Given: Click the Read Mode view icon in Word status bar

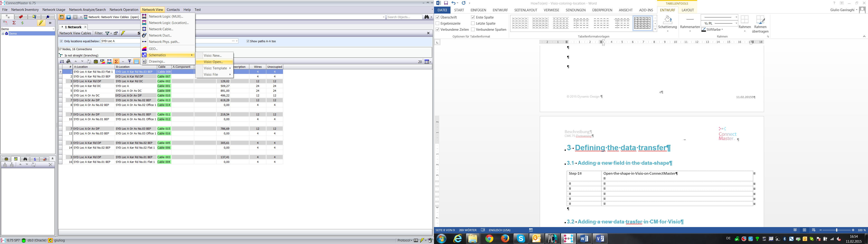Looking at the screenshot, I should pyautogui.click(x=795, y=230).
